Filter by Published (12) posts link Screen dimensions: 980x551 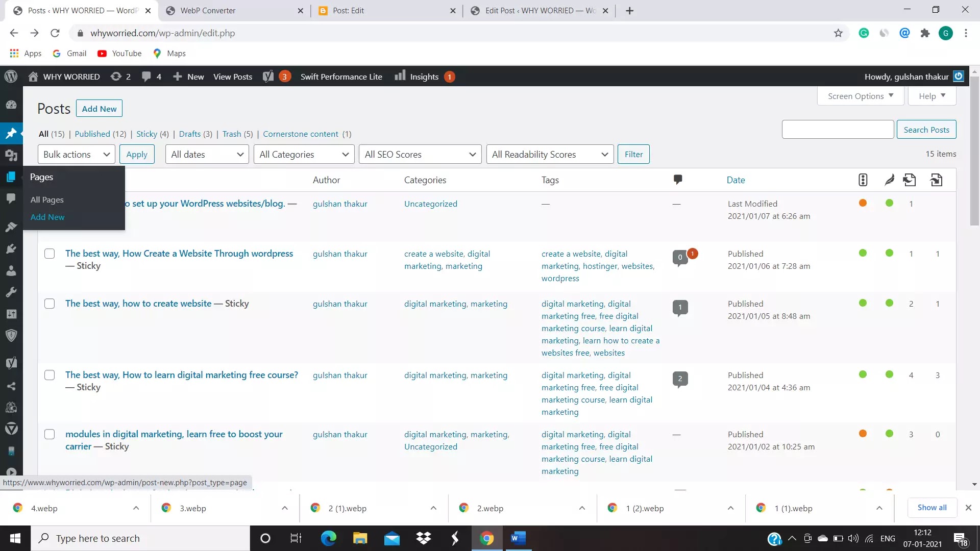[x=100, y=134]
